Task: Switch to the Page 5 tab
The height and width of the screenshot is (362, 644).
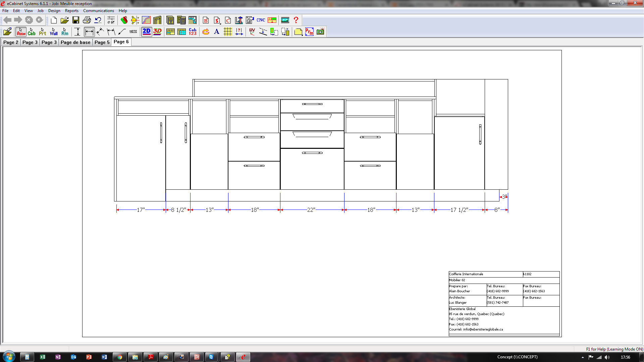Action: point(102,42)
